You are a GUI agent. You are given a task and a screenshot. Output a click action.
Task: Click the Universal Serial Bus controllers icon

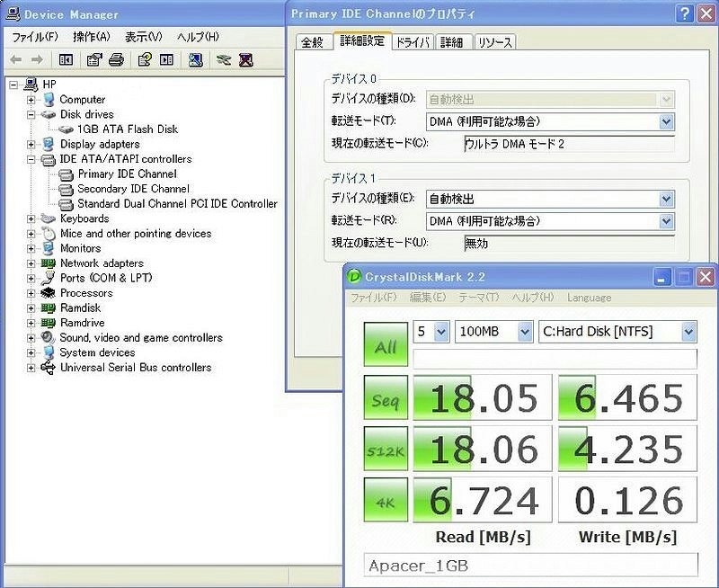coord(49,368)
